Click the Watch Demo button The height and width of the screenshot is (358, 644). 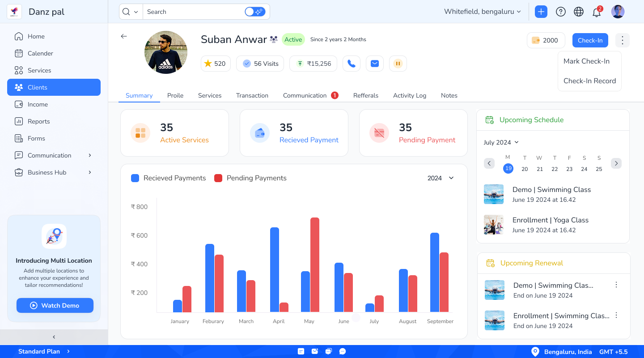[x=55, y=305]
